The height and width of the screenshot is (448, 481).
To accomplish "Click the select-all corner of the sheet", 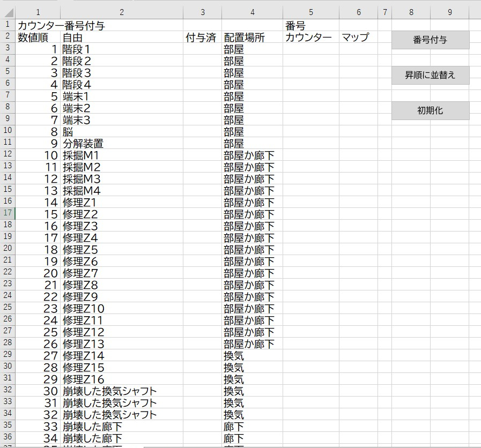I will click(8, 12).
